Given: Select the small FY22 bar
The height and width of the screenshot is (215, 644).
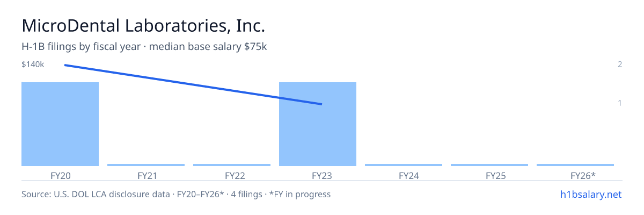Looking at the screenshot, I should [232, 165].
